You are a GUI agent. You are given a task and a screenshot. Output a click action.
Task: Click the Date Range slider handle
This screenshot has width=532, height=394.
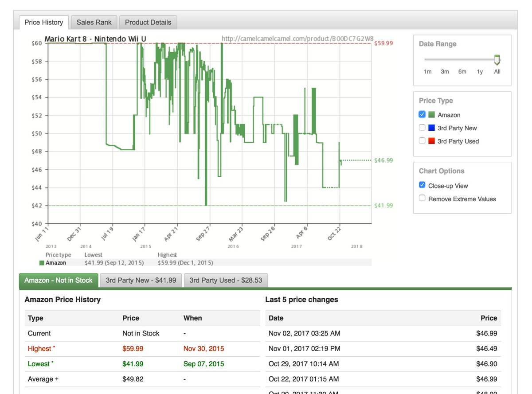(x=497, y=60)
